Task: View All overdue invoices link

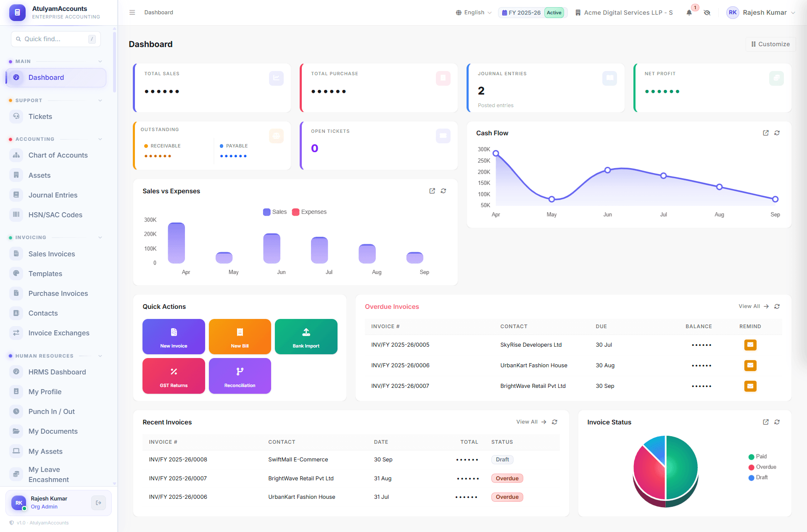Action: 754,306
